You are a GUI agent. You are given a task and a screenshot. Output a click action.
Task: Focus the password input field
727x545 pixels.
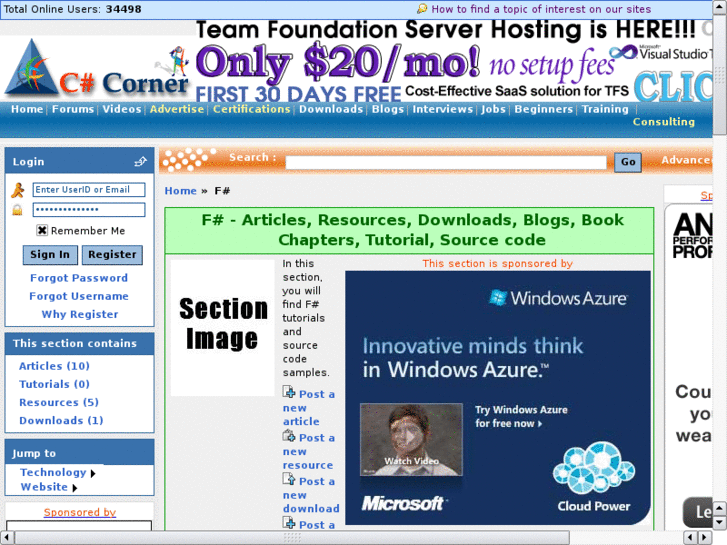[89, 210]
